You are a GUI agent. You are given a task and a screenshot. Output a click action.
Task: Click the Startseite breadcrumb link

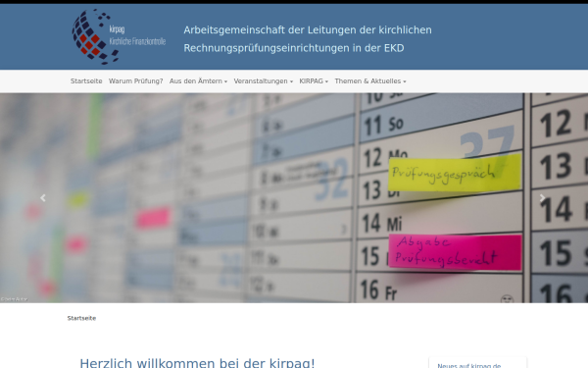click(x=81, y=318)
